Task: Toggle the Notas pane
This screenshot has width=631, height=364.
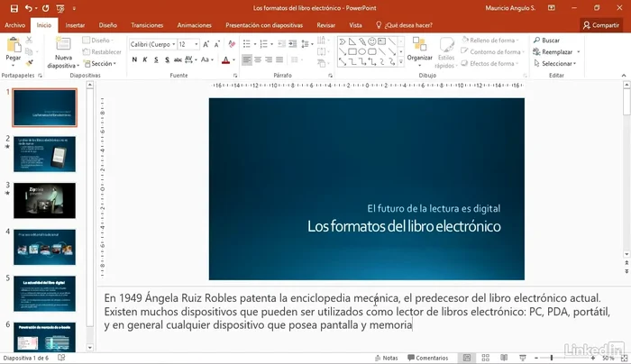Action: coord(386,358)
